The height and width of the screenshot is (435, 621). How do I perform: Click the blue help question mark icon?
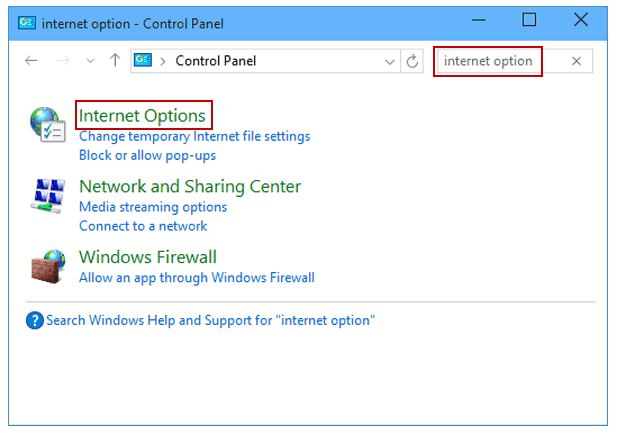(35, 320)
